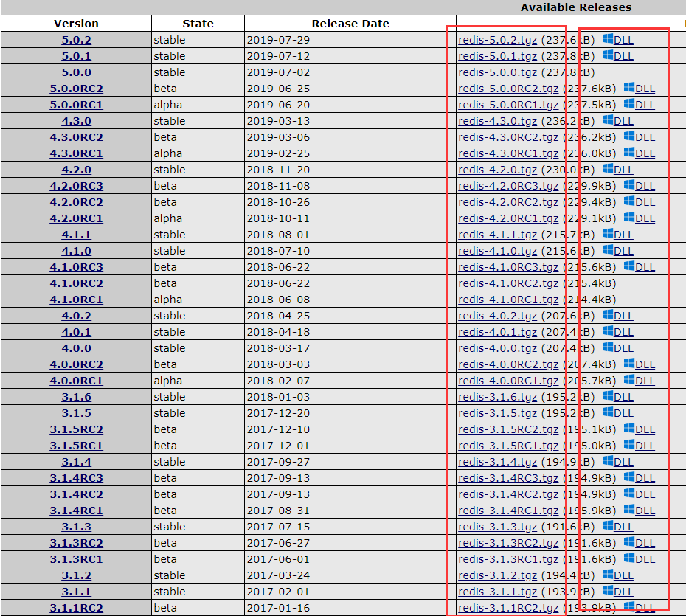This screenshot has height=616, width=686.
Task: Click Windows DLL icon for redis-4.3.0RC1
Action: click(x=629, y=152)
